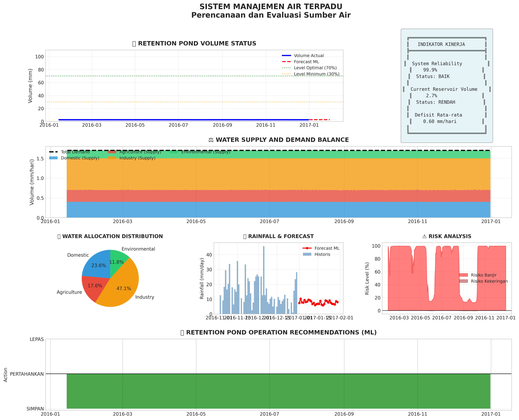Click the Environmental (Supply) legend swatch

pos(174,152)
